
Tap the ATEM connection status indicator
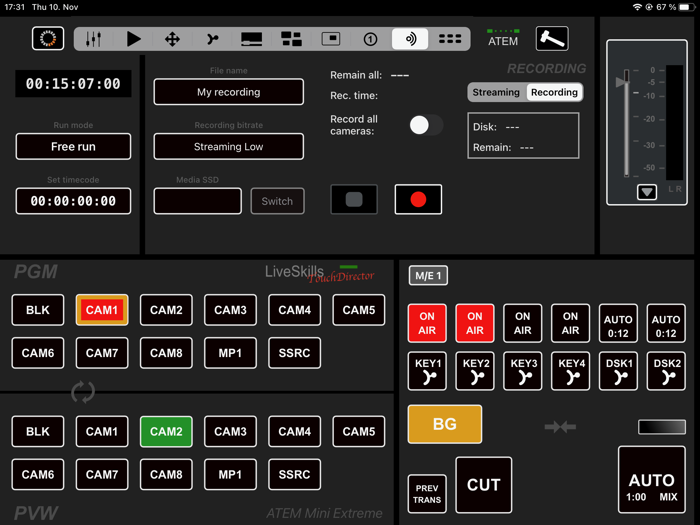[503, 38]
